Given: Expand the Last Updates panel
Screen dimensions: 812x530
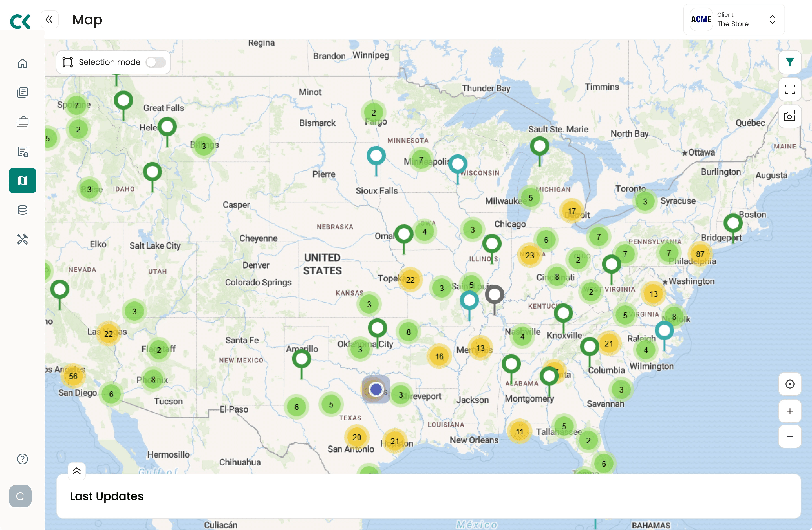Looking at the screenshot, I should point(77,471).
